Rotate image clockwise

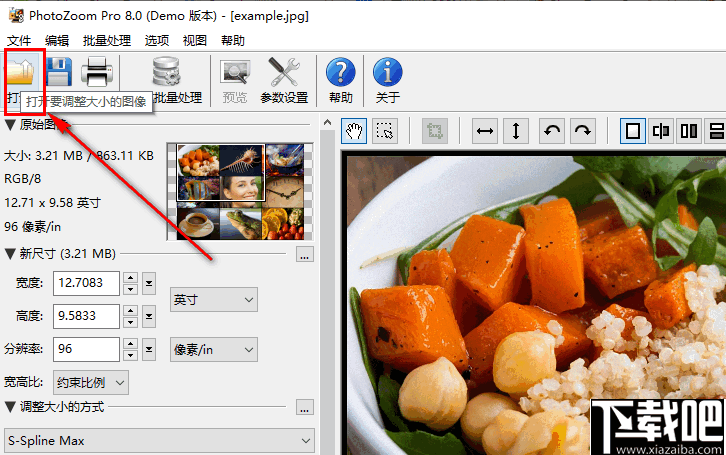pos(582,131)
